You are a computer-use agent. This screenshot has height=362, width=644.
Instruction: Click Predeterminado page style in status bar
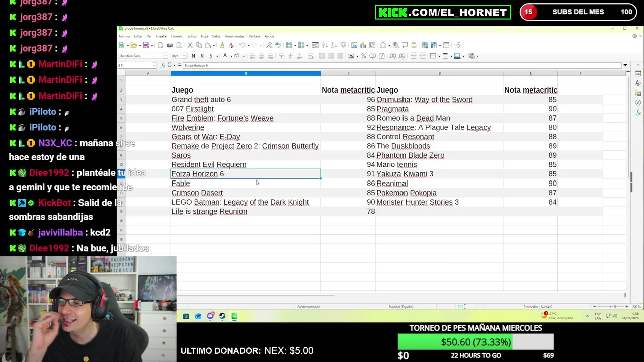click(x=308, y=307)
